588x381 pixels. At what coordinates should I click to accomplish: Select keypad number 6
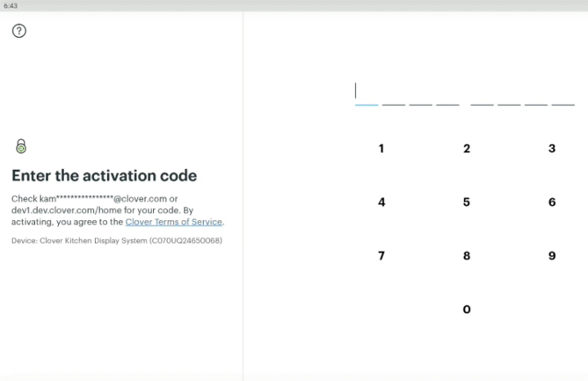pos(552,202)
